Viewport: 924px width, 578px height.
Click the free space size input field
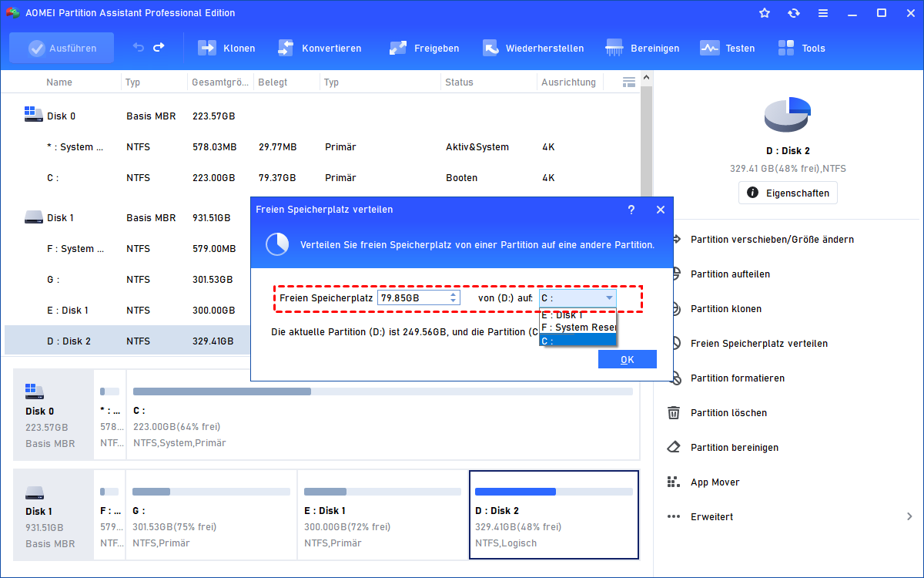coord(412,297)
